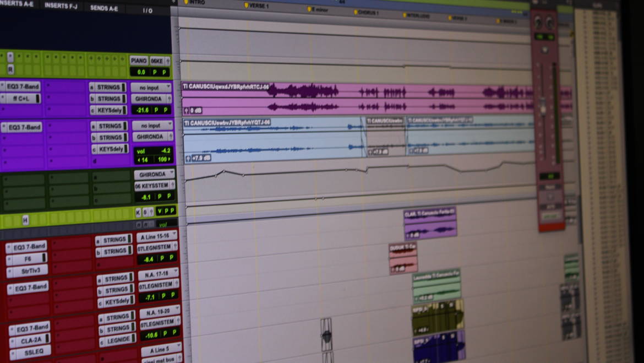Open the GHIRONDA output selector on the -21.6 track
The width and height of the screenshot is (644, 363).
[x=151, y=99]
